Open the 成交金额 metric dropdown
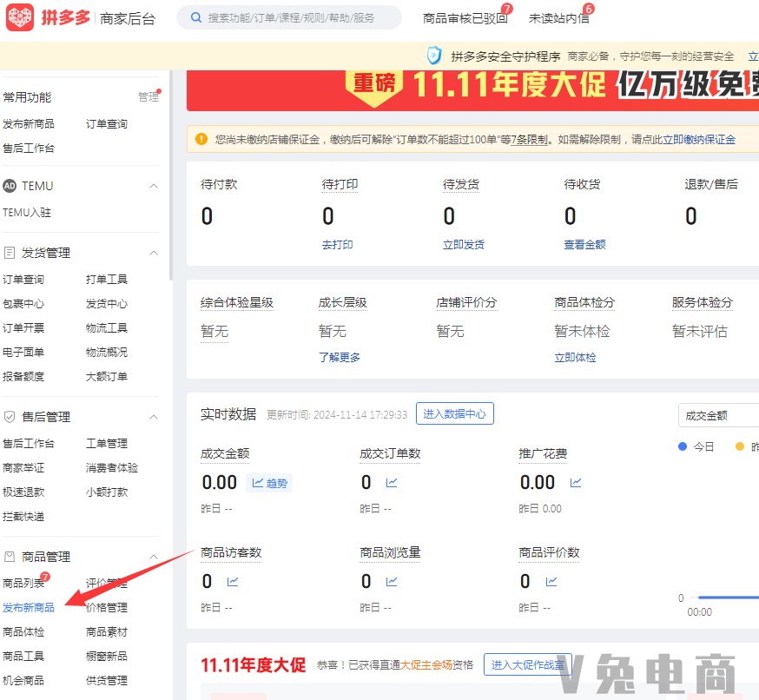759x700 pixels. point(717,415)
